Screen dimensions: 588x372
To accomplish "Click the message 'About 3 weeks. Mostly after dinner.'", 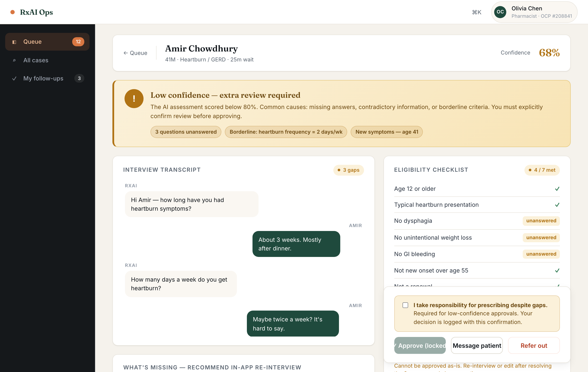I will click(296, 244).
